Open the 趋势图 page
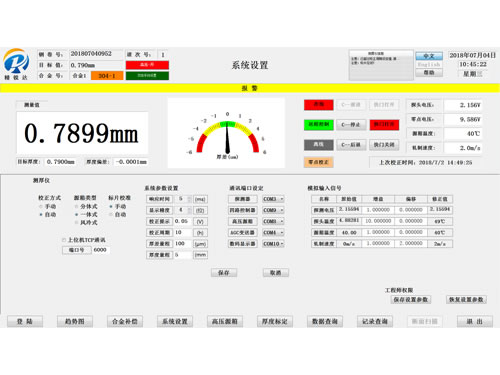Screen dimensions: 500x375 (75, 321)
